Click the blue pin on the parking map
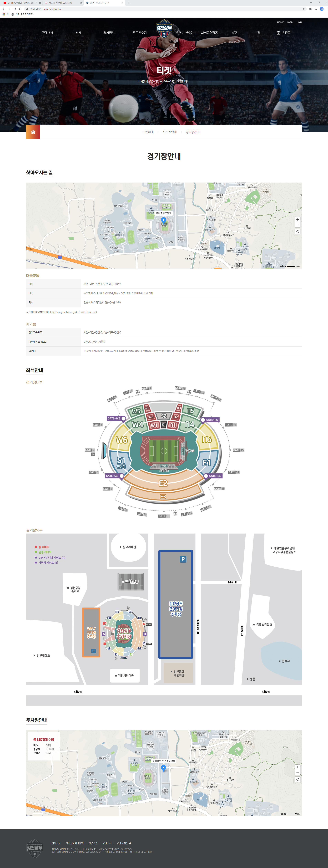This screenshot has height=868, width=328. [x=164, y=768]
